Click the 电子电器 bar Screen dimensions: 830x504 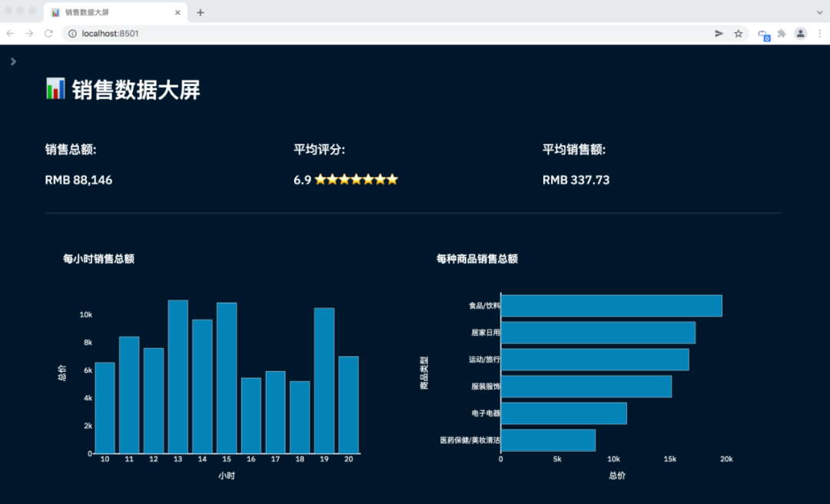(x=564, y=413)
